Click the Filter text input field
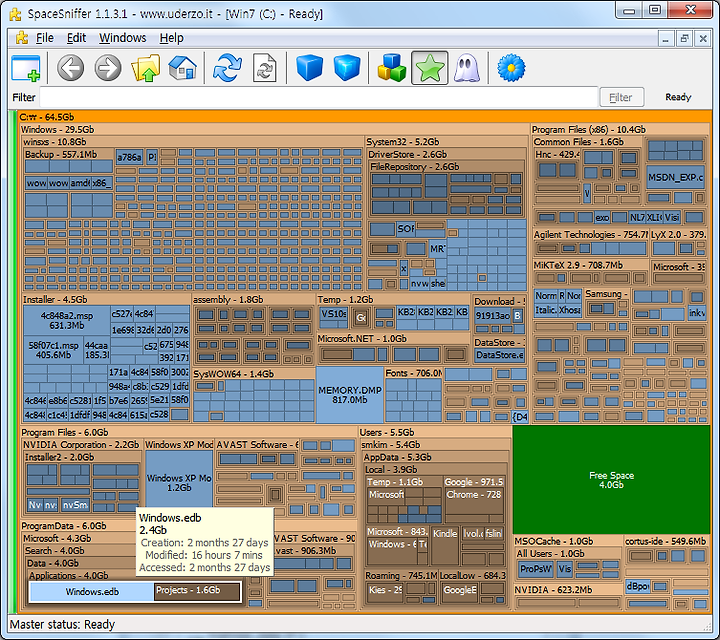The height and width of the screenshot is (640, 720). point(319,97)
